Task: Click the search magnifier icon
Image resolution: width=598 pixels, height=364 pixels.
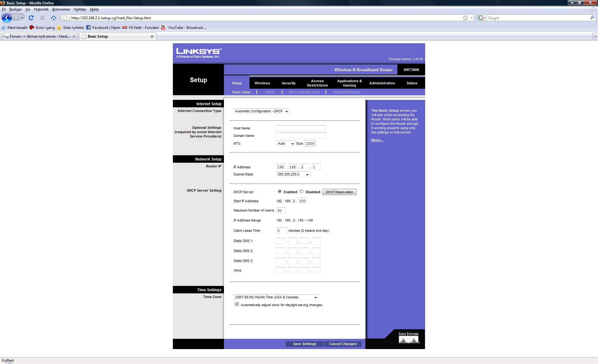Action: [x=592, y=18]
